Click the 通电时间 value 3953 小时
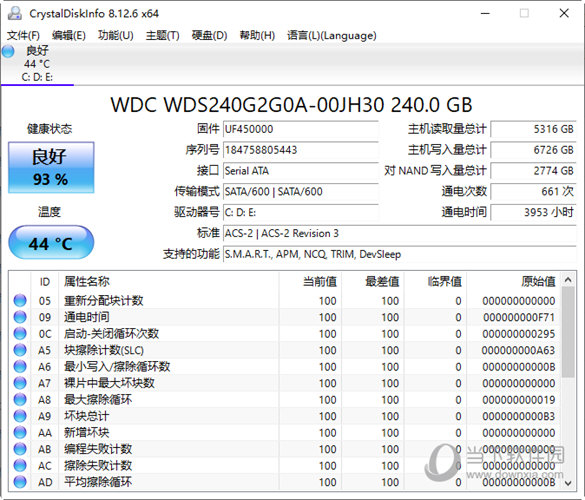The width and height of the screenshot is (585, 500). click(534, 213)
